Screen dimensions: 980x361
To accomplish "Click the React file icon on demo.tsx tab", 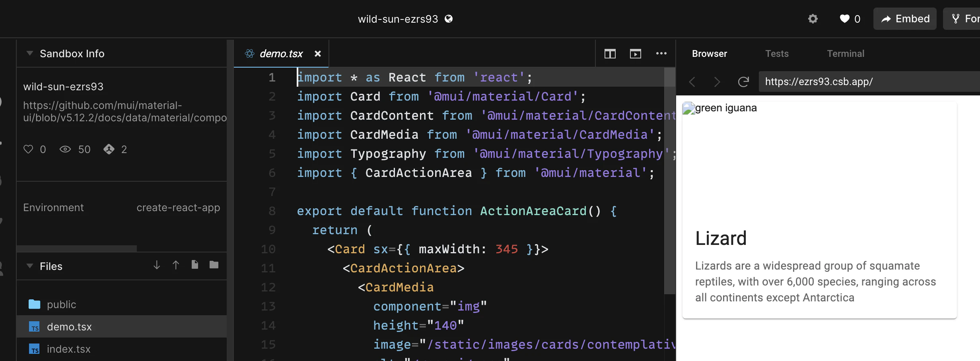I will (249, 53).
